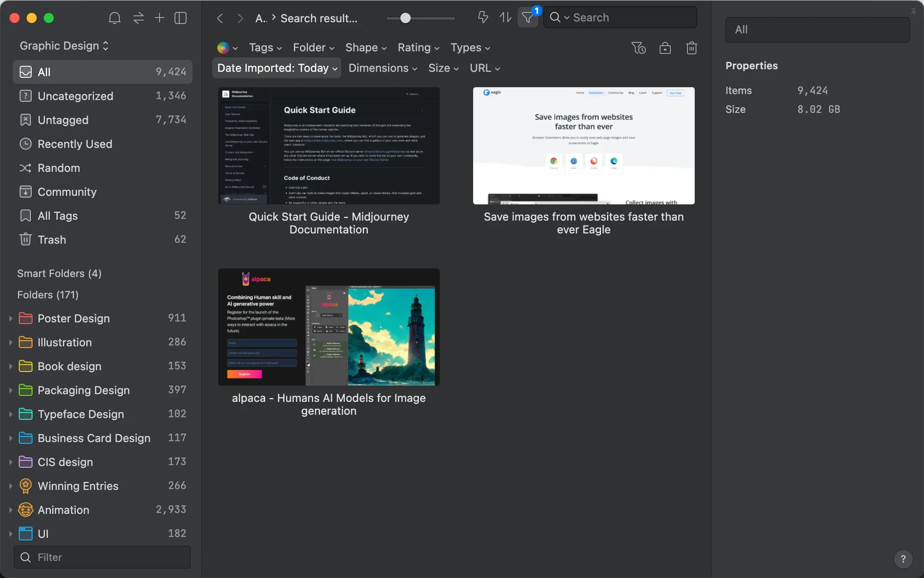Click the Business Card Design folder icon
This screenshot has width=924, height=578.
tap(26, 438)
